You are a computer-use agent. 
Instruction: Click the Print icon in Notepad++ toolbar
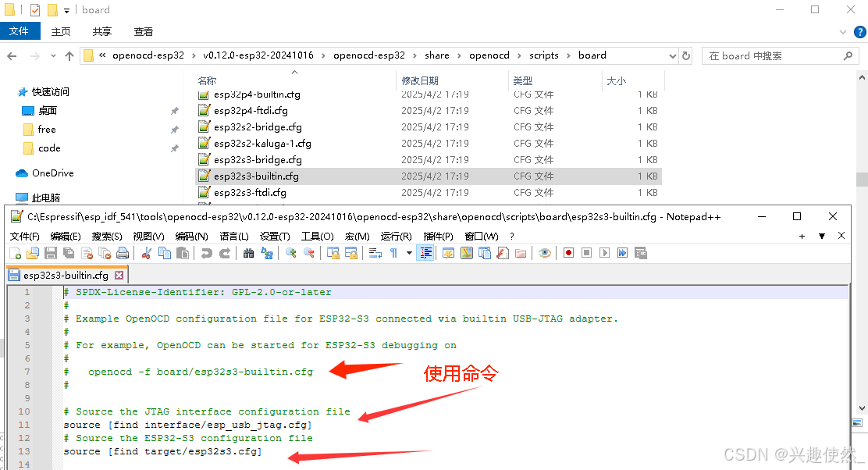123,253
